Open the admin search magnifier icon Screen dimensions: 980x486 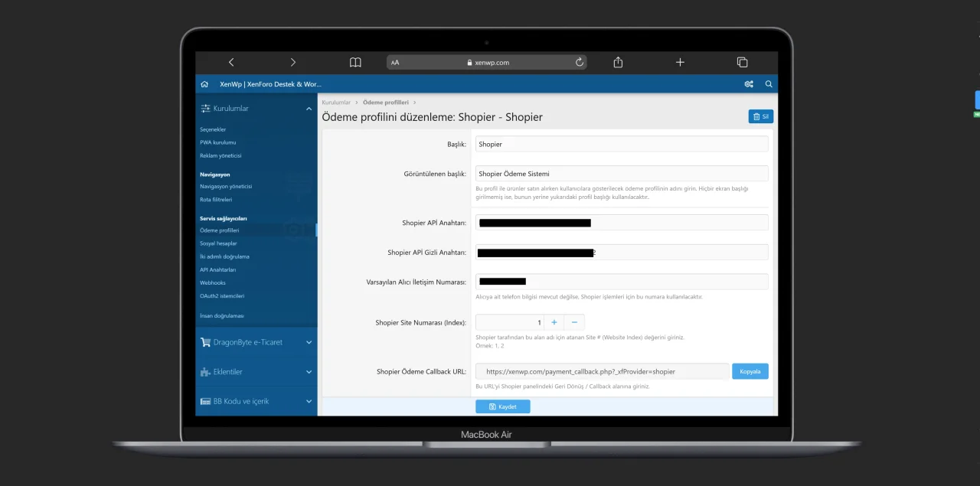[x=769, y=84]
